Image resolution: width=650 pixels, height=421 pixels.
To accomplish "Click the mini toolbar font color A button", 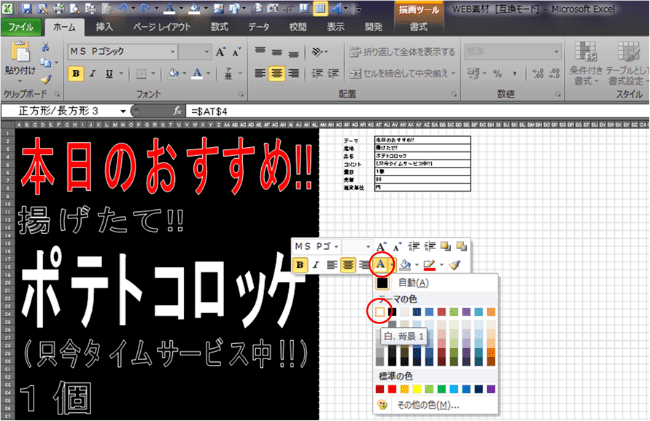I will [380, 264].
